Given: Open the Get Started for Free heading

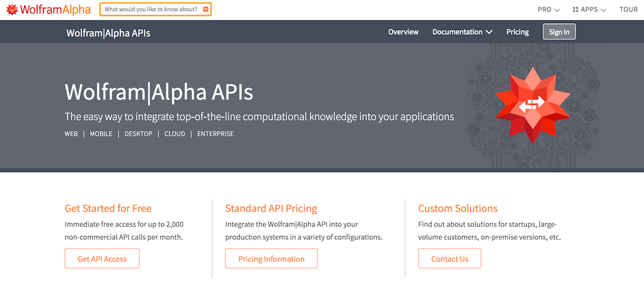Looking at the screenshot, I should pos(108,208).
